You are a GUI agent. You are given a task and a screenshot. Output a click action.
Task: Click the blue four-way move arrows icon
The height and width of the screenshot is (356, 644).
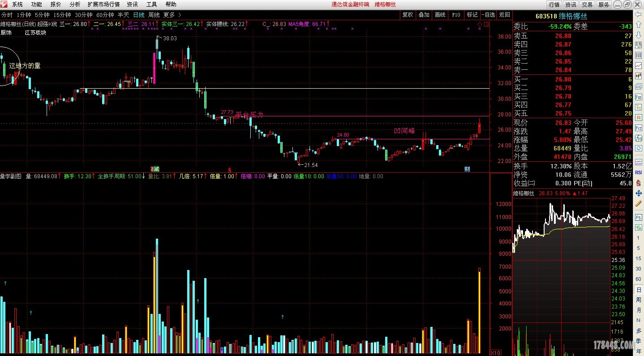click(x=638, y=193)
